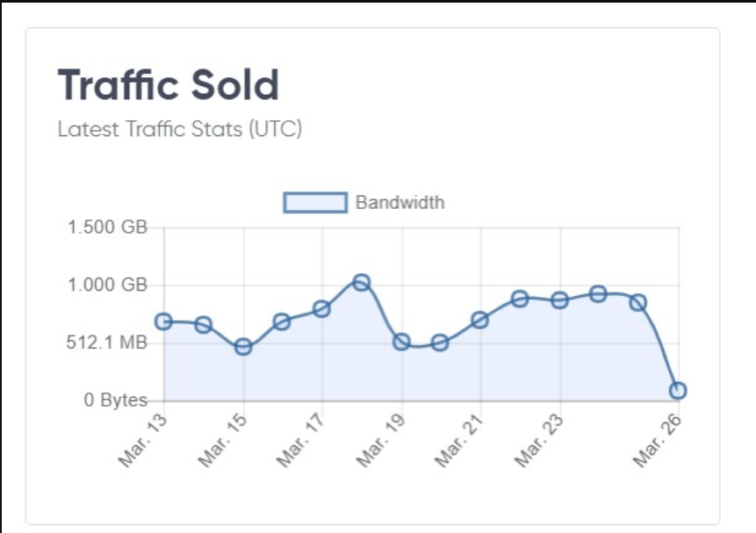Click the Mar. 21 x-axis label
The image size is (756, 533).
tap(458, 442)
